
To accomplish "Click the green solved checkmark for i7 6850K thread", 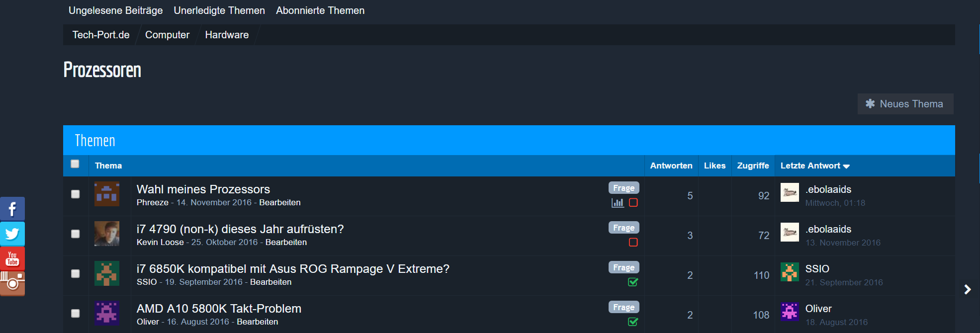I will [x=633, y=282].
